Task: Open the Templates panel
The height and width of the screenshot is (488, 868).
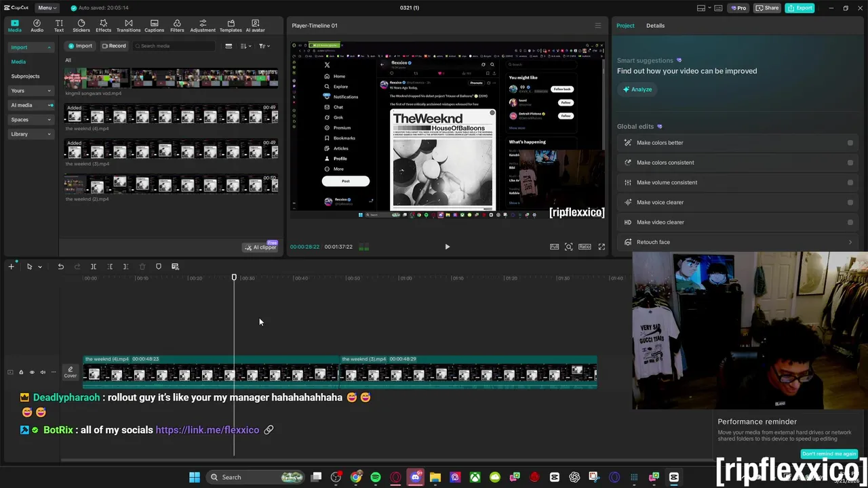Action: (x=231, y=26)
